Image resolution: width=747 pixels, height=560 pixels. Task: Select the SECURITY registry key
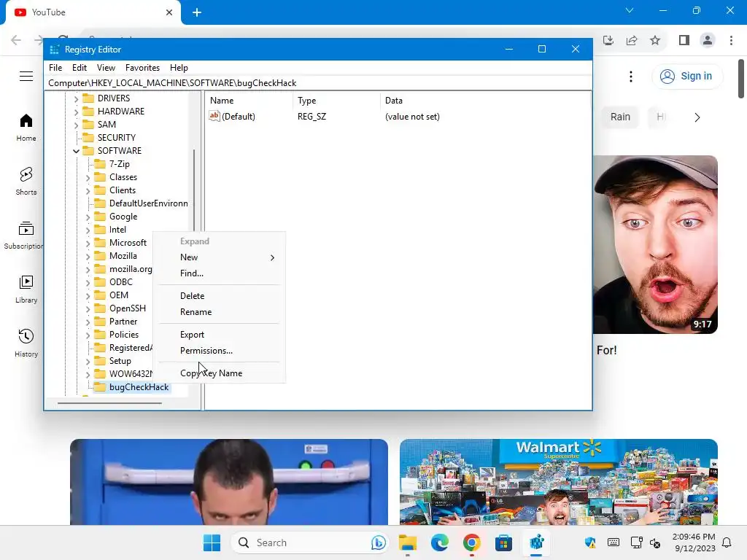[116, 138]
